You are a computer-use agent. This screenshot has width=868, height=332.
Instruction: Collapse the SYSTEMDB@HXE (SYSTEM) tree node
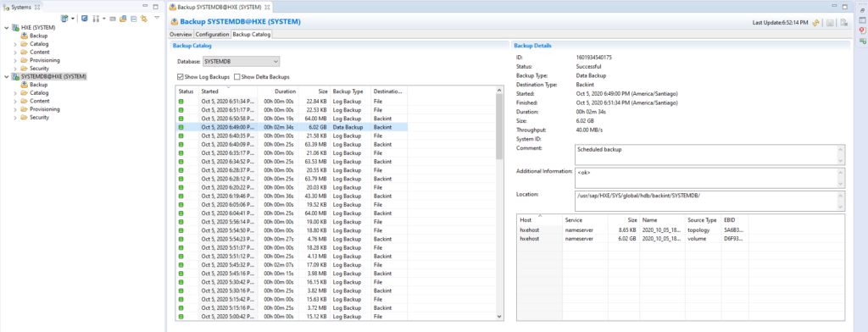pyautogui.click(x=6, y=76)
